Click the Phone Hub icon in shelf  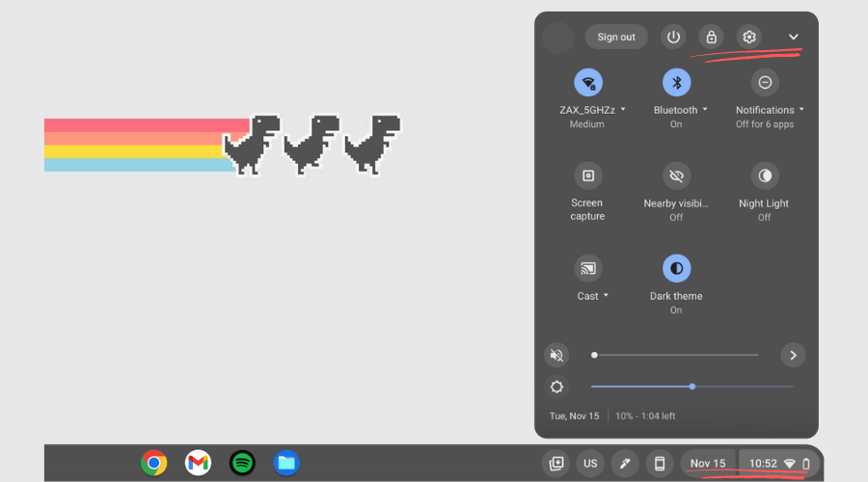660,464
